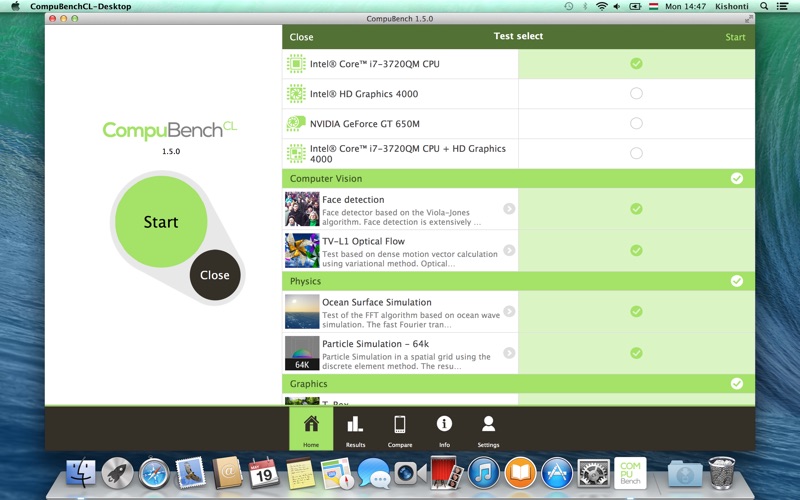Click the CPU + HD Graphics 4000 device icon

click(296, 154)
